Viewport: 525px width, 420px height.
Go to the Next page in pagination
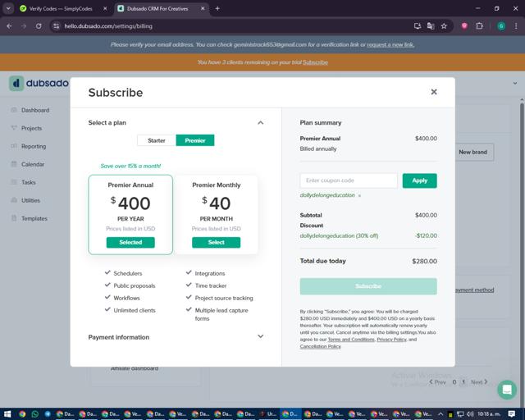point(479,381)
